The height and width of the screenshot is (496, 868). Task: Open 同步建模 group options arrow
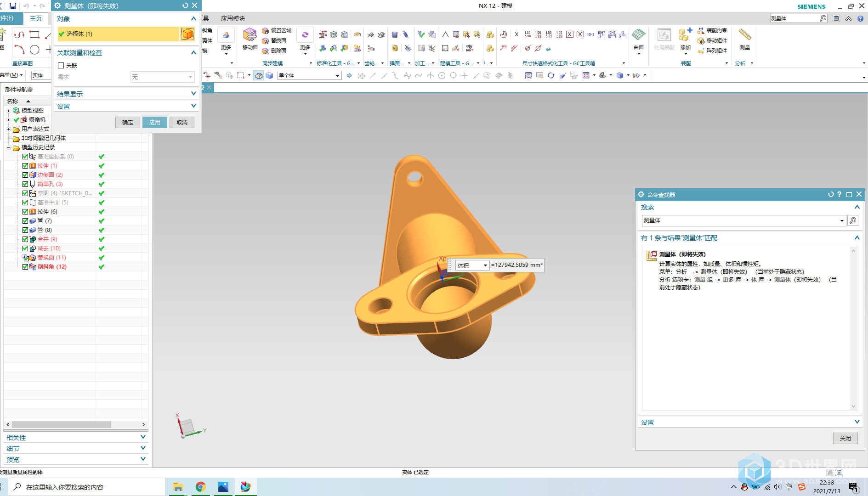[311, 63]
